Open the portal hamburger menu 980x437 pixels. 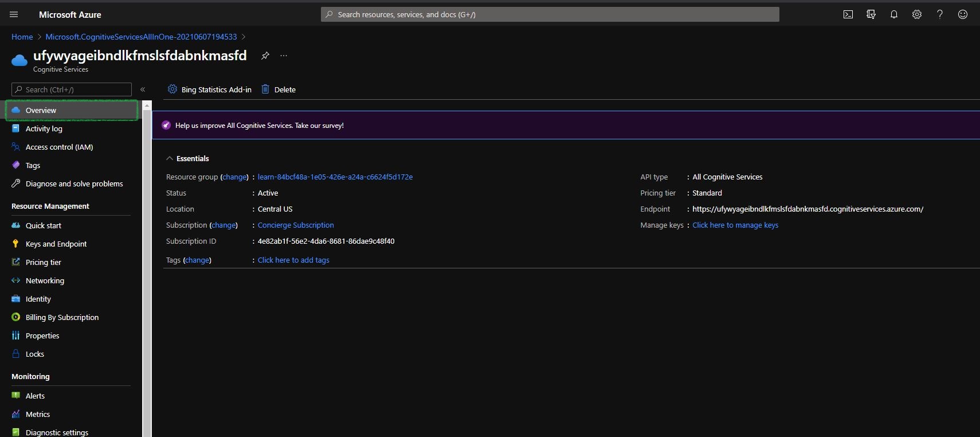pyautogui.click(x=14, y=14)
